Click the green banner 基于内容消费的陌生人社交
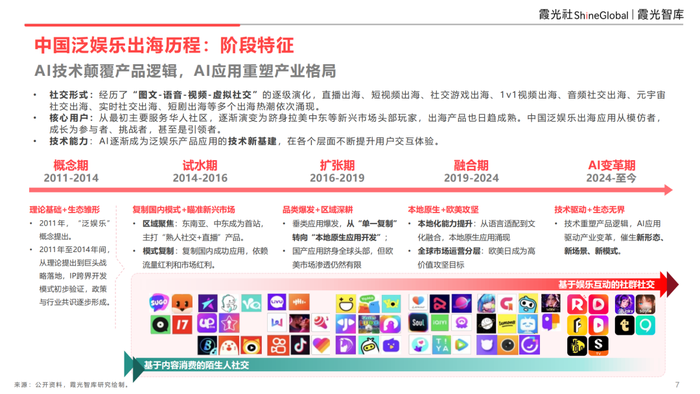This screenshot has width=700, height=394. click(x=196, y=365)
